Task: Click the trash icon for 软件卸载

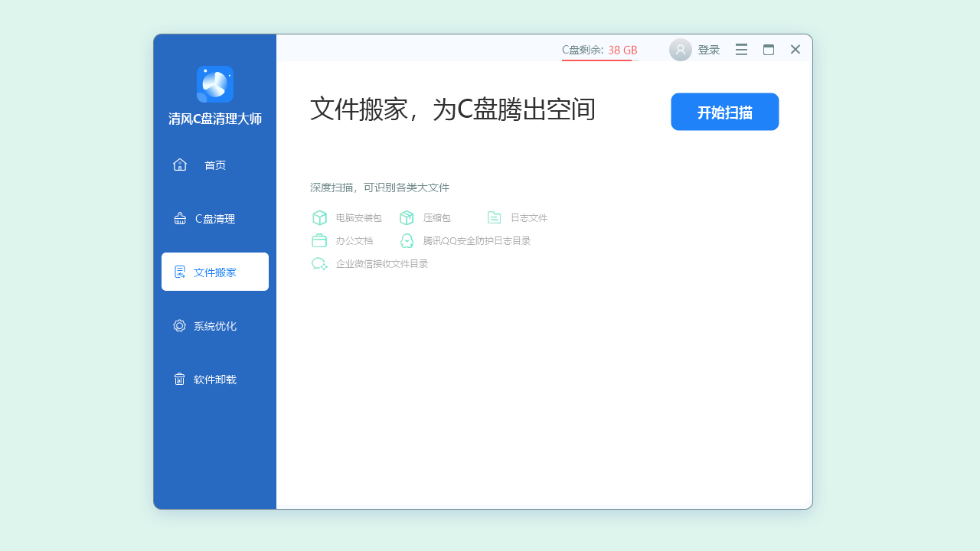Action: click(179, 378)
